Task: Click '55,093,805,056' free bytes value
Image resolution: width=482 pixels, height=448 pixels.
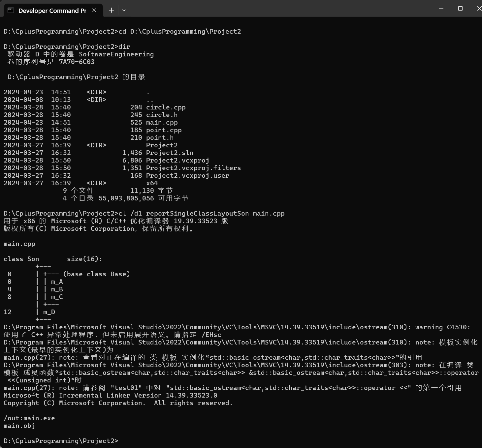Action: pos(126,198)
